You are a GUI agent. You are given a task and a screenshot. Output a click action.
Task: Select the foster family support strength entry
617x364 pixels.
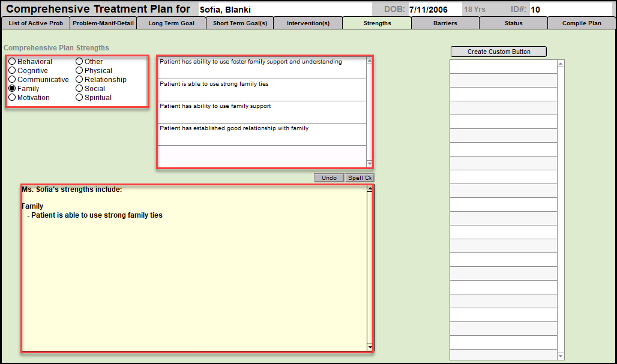[x=262, y=67]
